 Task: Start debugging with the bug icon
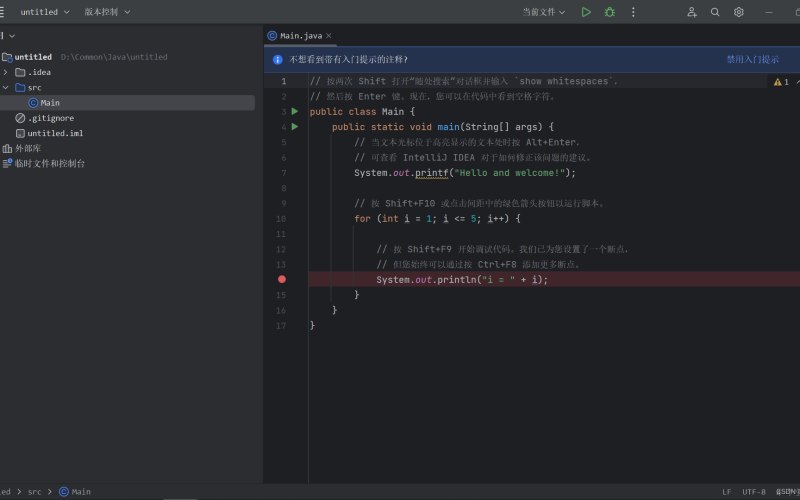[x=609, y=12]
